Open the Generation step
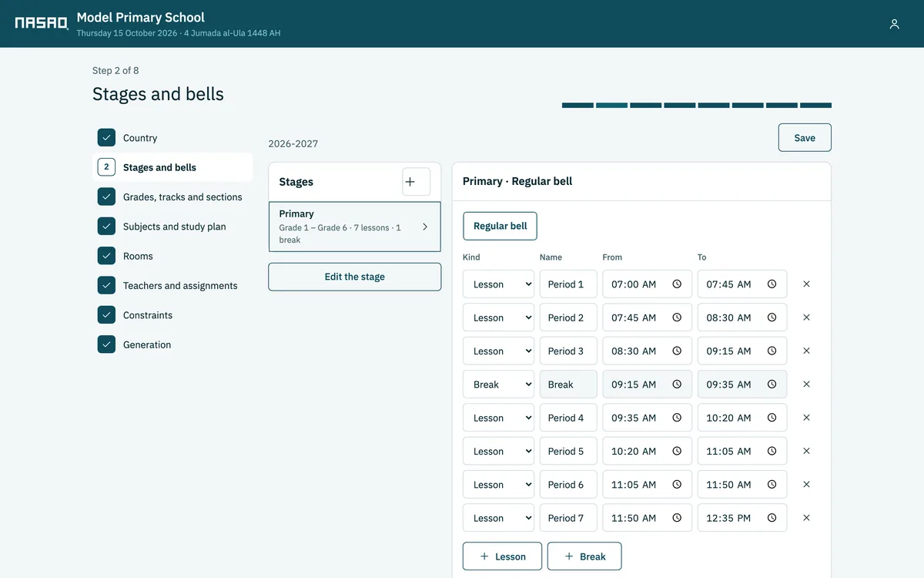Viewport: 924px width, 578px height. [172, 344]
